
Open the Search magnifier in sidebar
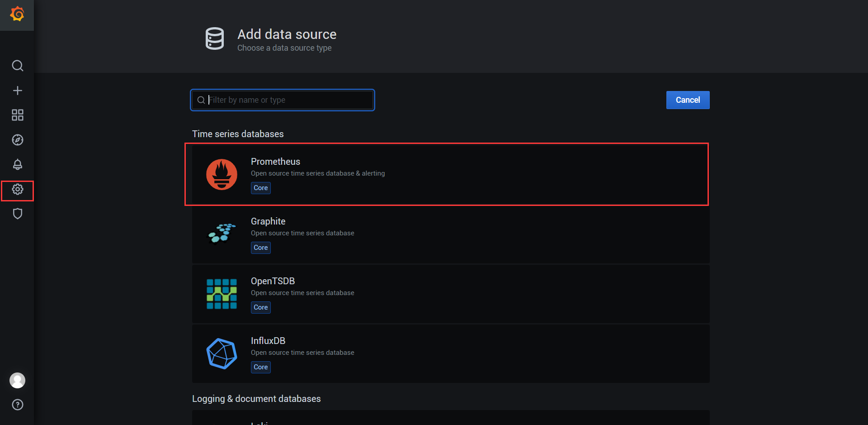pyautogui.click(x=17, y=66)
